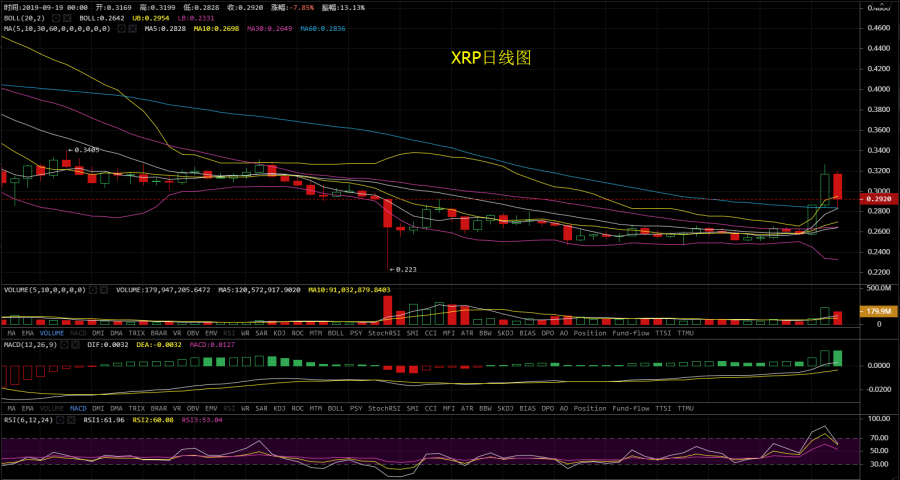Select KDJ tab in row beneath volume chart

point(280,332)
